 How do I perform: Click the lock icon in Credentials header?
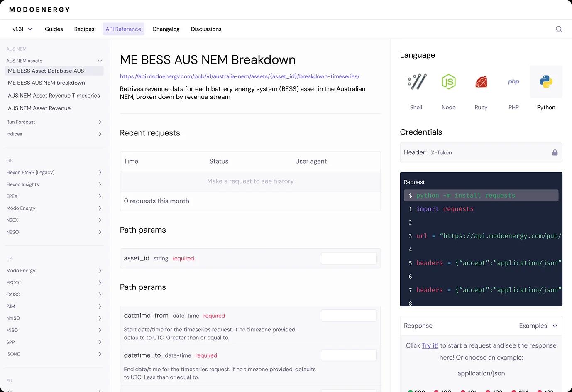point(555,153)
